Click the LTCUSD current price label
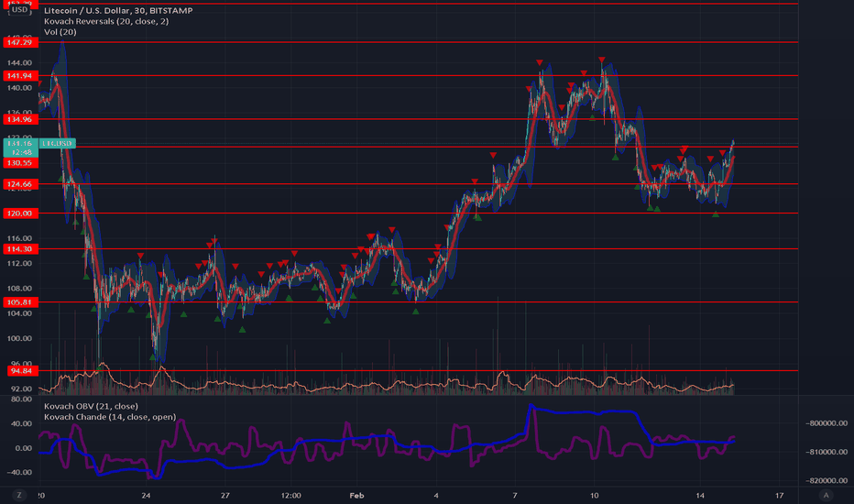Screen dimensions: 854x504 [57, 143]
